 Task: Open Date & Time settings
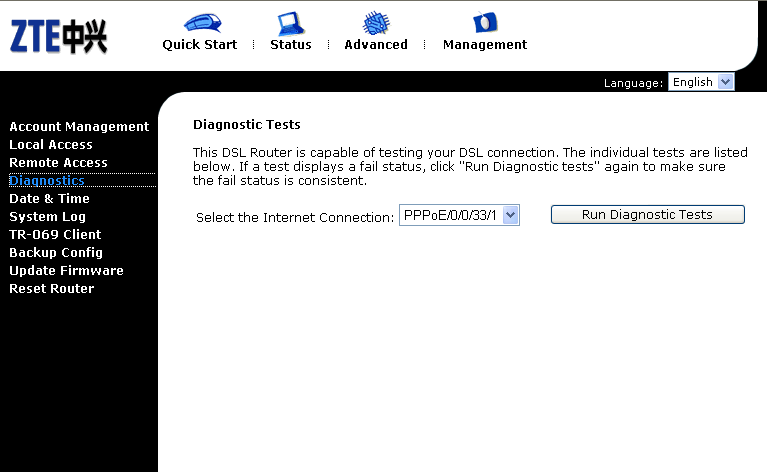click(49, 199)
